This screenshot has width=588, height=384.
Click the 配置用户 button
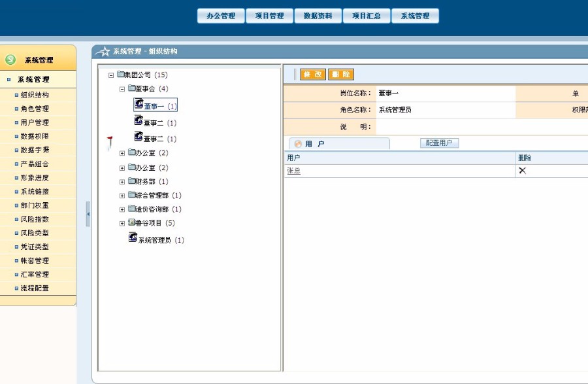(439, 143)
